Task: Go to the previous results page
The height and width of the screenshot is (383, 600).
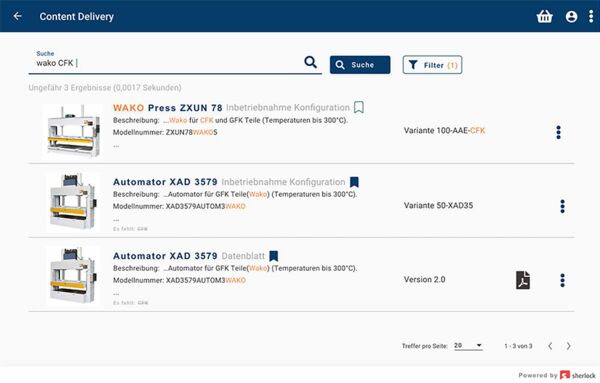Action: click(x=550, y=346)
